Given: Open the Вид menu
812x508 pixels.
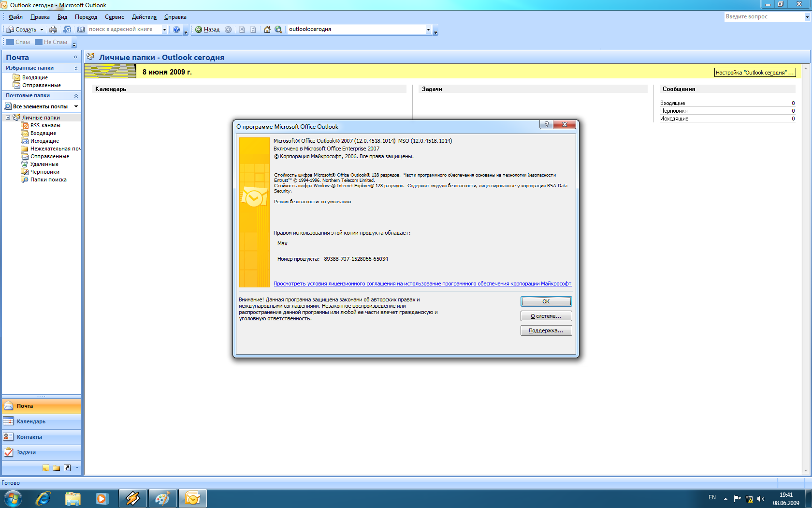Looking at the screenshot, I should click(x=62, y=17).
